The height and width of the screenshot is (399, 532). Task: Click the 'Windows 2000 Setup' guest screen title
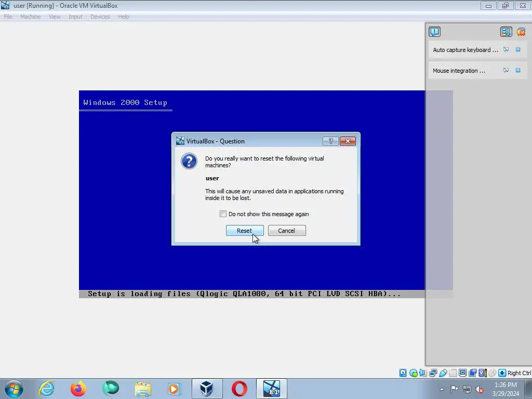point(125,102)
